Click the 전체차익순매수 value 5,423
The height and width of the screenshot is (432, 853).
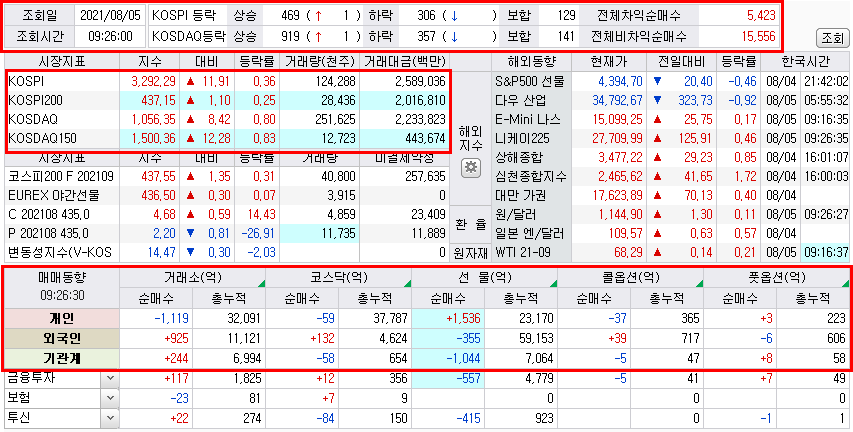pos(761,15)
